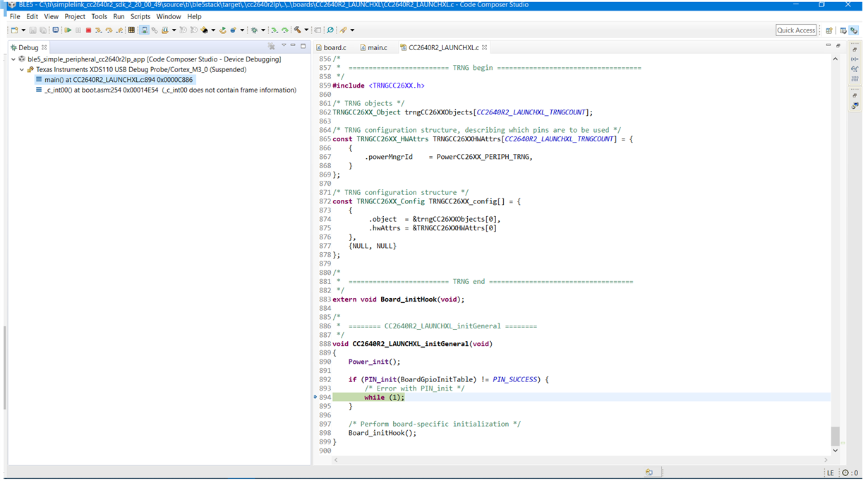The width and height of the screenshot is (868, 481).
Task: Close the CC2640R2_LAUNCHXL.c editor tab
Action: (484, 47)
